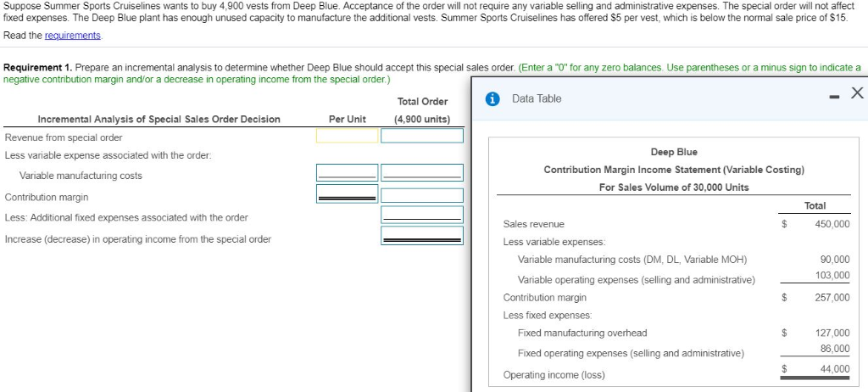This screenshot has width=868, height=392.
Task: Click 'Incremental Analysis of Special Sales Order Decision' header
Action: [x=159, y=119]
